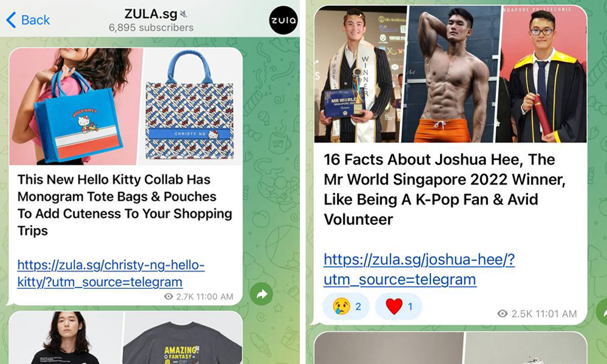Open the Amazing Fantasy t-shirt image
607x364 pixels.
[x=183, y=338]
